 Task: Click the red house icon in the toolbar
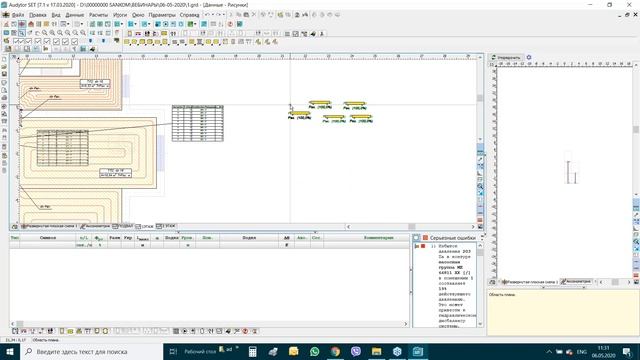click(x=31, y=24)
